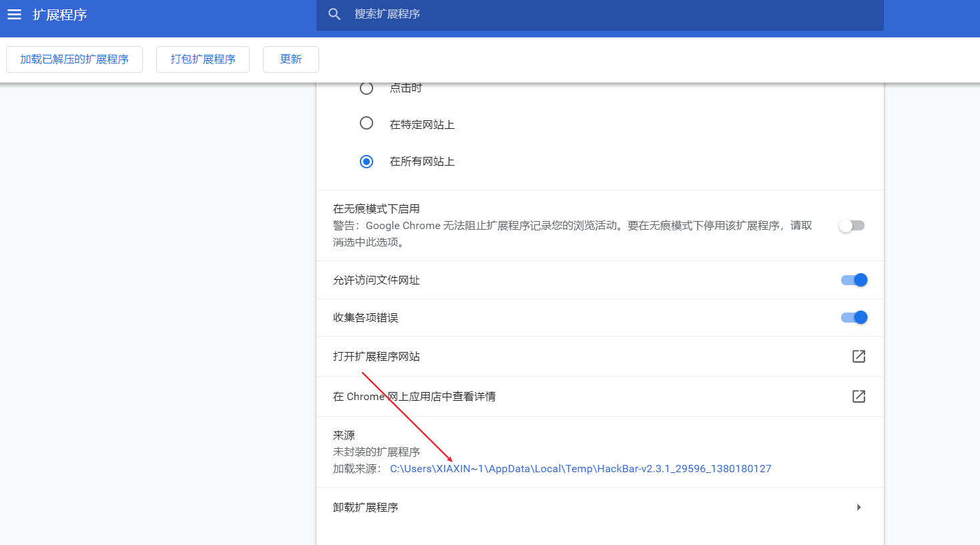Expand the 卸载扩展程序 arrow
The width and height of the screenshot is (980, 545).
pos(859,507)
